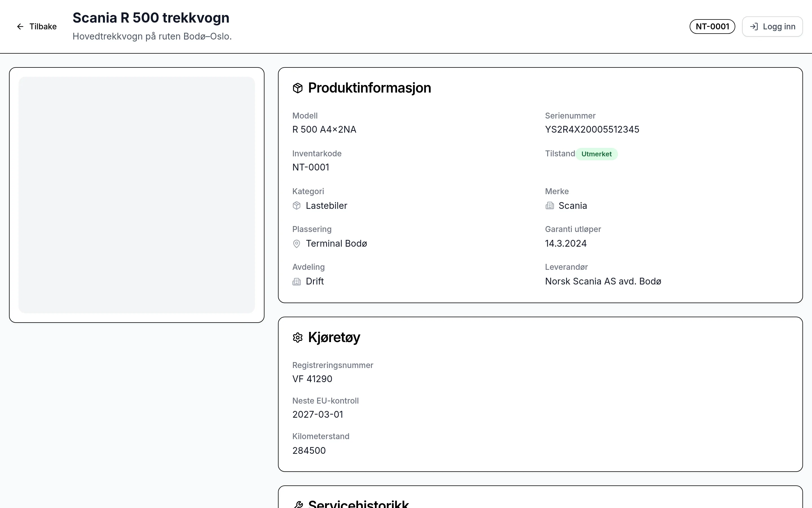Click the login arrow icon in Logg inn

pos(754,27)
